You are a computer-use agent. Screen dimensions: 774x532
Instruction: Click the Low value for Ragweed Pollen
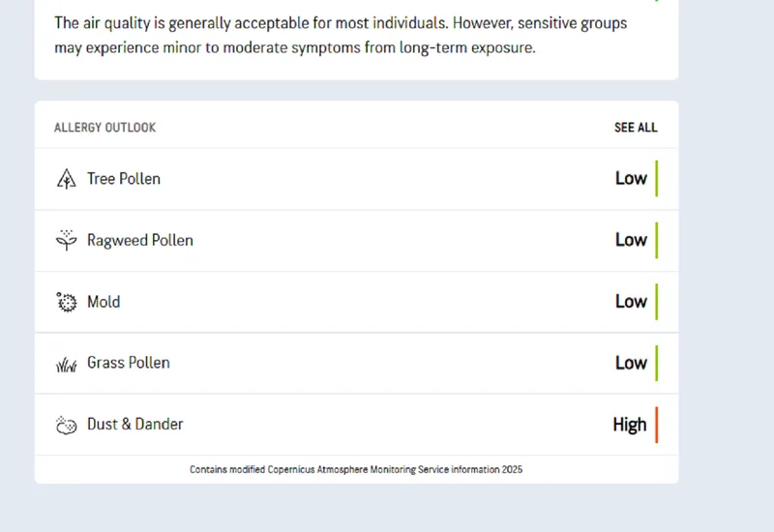[x=631, y=240]
